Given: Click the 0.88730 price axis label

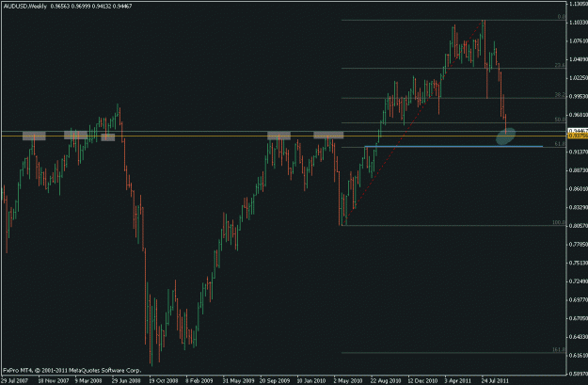Looking at the screenshot, I should [579, 170].
